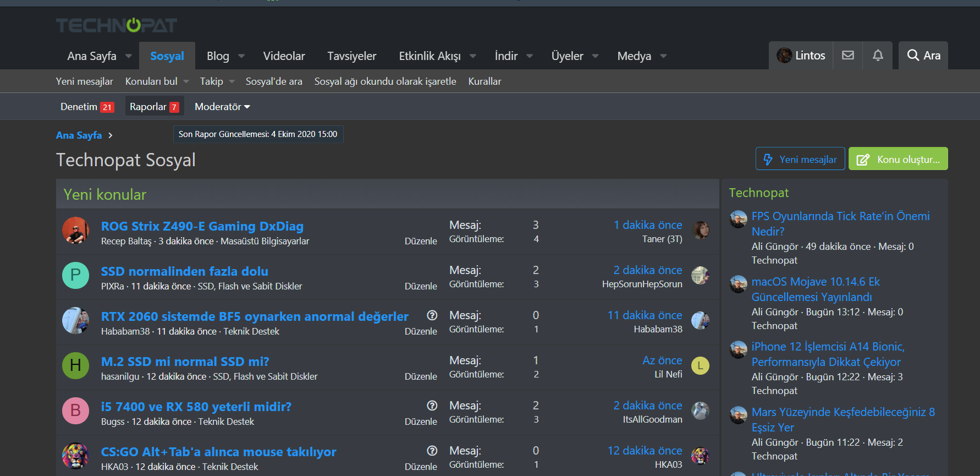Open Bugss letter B avatar
Image resolution: width=980 pixels, height=476 pixels.
76,411
